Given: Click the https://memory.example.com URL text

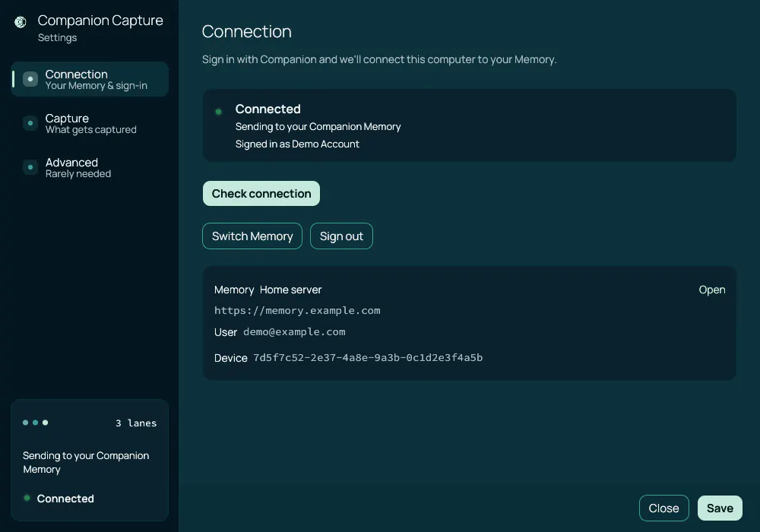Looking at the screenshot, I should click(x=297, y=311).
